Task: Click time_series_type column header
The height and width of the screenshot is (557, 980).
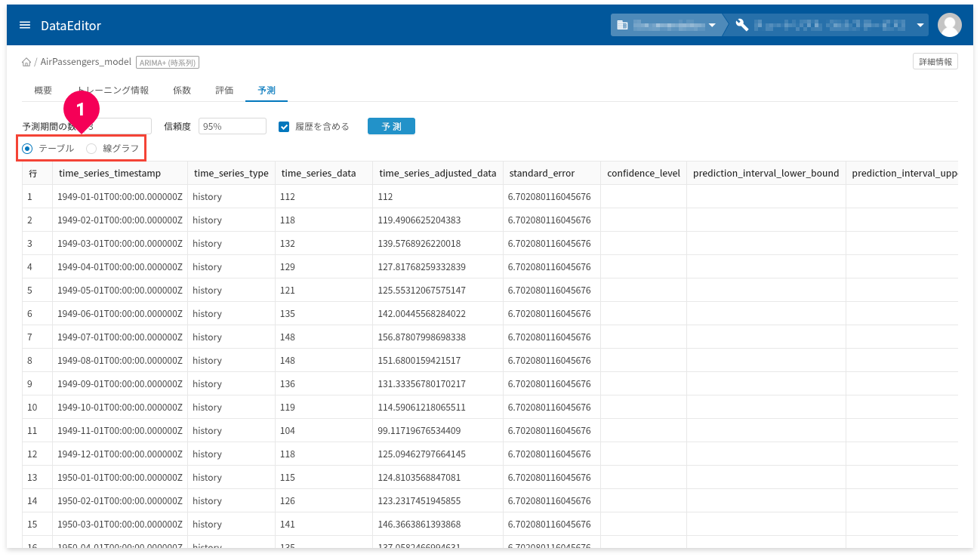Action: 231,174
